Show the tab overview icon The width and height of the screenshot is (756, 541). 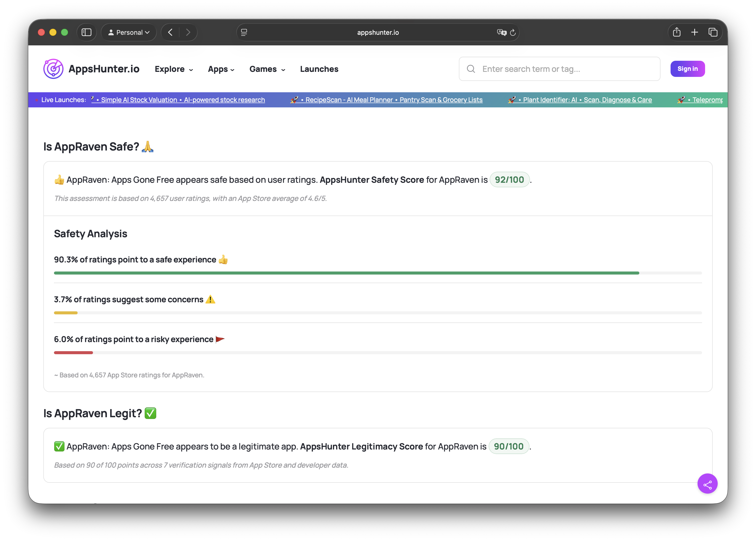pyautogui.click(x=713, y=32)
